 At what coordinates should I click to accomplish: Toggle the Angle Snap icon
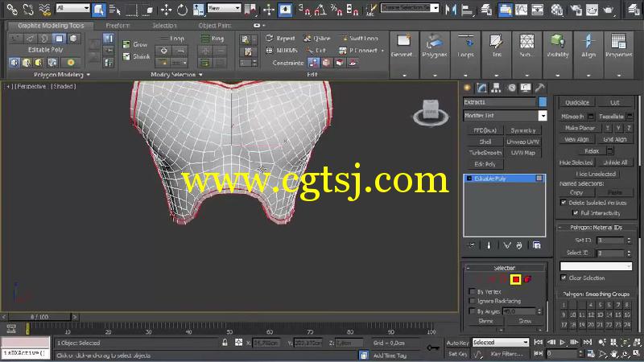point(320,9)
